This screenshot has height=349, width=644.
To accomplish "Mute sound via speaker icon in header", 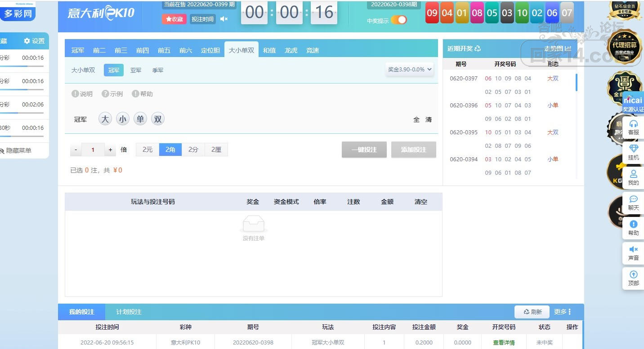I will click(x=224, y=19).
